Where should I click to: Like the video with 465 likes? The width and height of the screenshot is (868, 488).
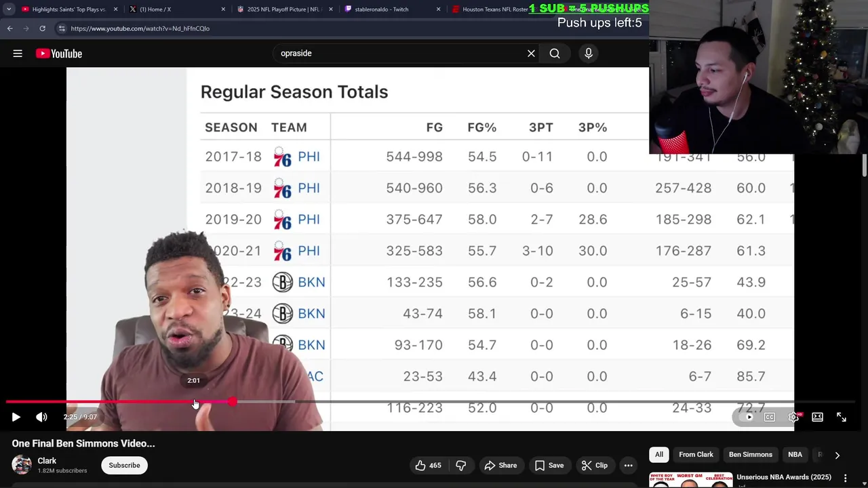[x=428, y=466]
